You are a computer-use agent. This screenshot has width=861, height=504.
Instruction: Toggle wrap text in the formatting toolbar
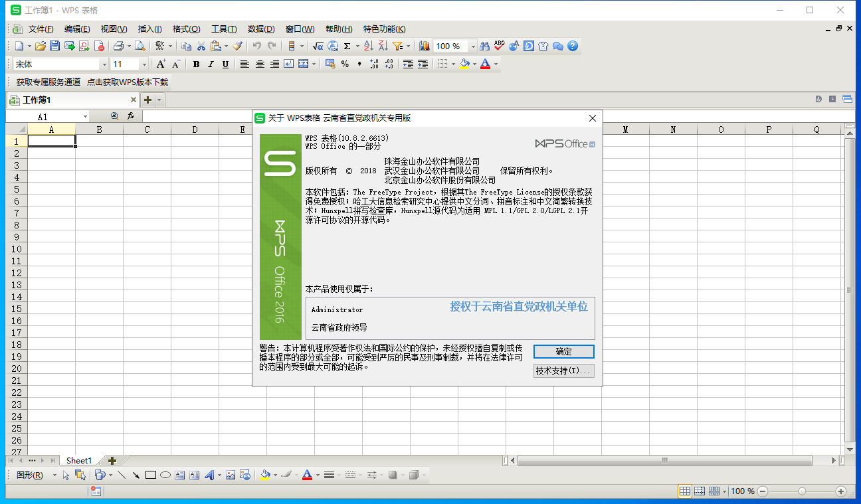click(x=288, y=64)
